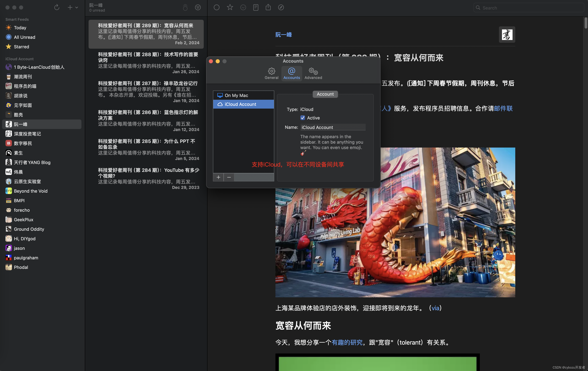The height and width of the screenshot is (371, 588).
Task: Select All Unread smart feed
Action: pyautogui.click(x=24, y=37)
